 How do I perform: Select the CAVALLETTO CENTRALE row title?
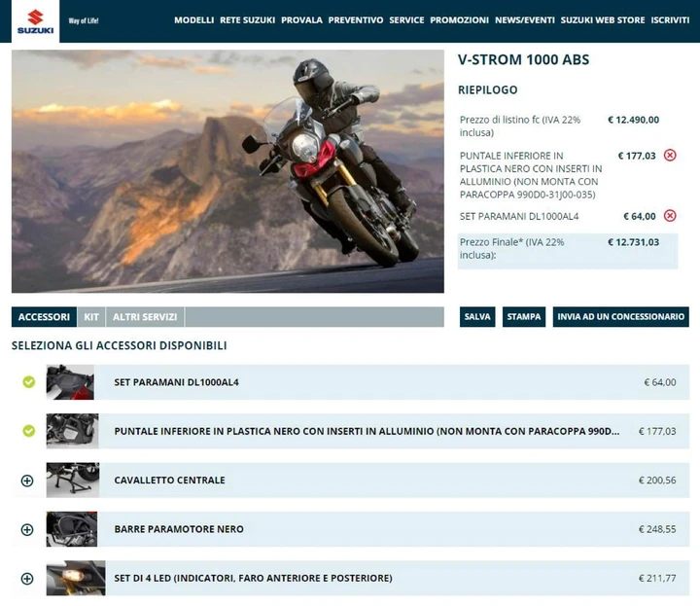169,481
